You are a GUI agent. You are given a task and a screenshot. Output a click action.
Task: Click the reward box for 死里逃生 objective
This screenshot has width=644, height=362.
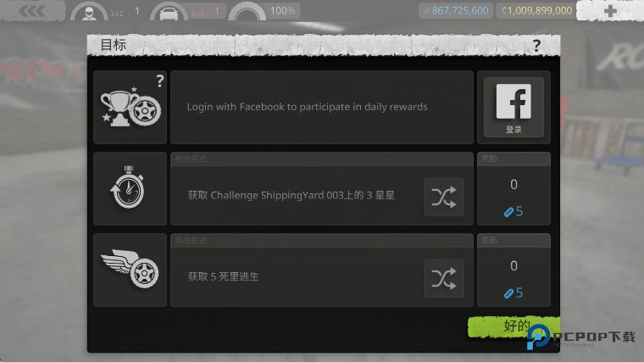tap(514, 270)
